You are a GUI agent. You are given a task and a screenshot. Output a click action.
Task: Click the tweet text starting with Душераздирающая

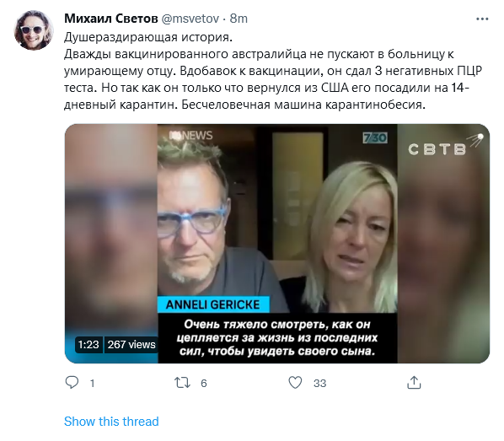pyautogui.click(x=273, y=71)
